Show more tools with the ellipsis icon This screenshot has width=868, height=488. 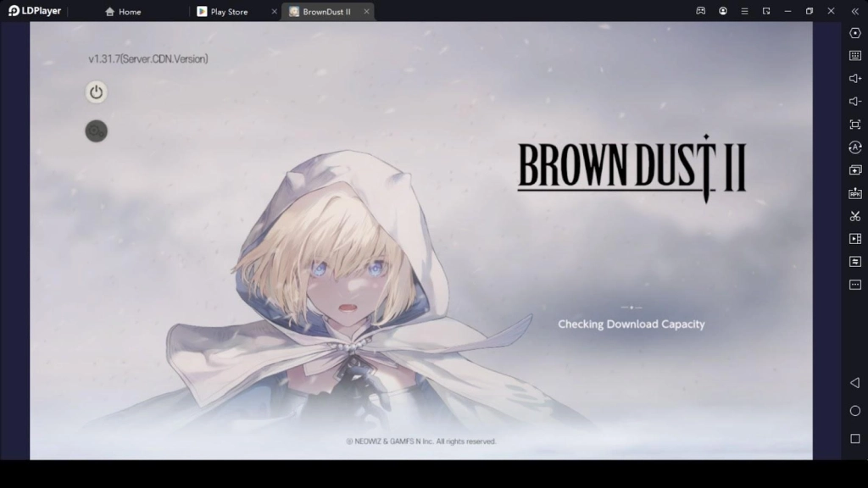[x=855, y=285]
